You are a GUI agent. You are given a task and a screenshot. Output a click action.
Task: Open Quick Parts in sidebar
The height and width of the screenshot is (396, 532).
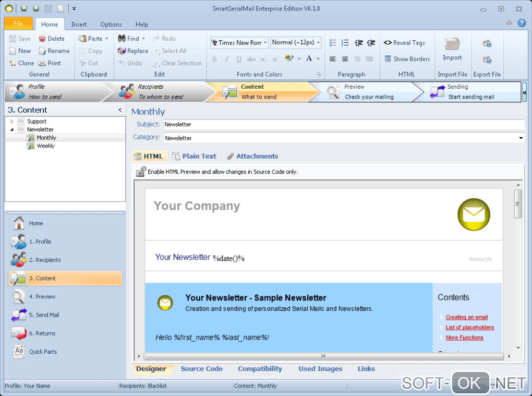click(43, 352)
